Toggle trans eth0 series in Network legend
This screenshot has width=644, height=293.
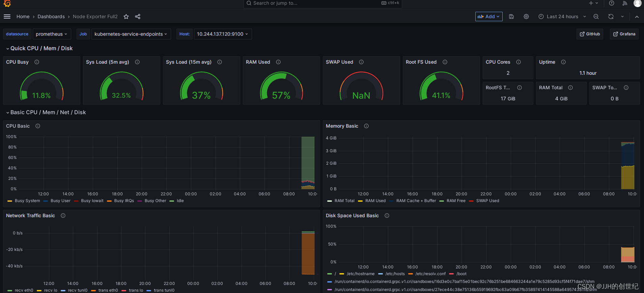(108, 290)
